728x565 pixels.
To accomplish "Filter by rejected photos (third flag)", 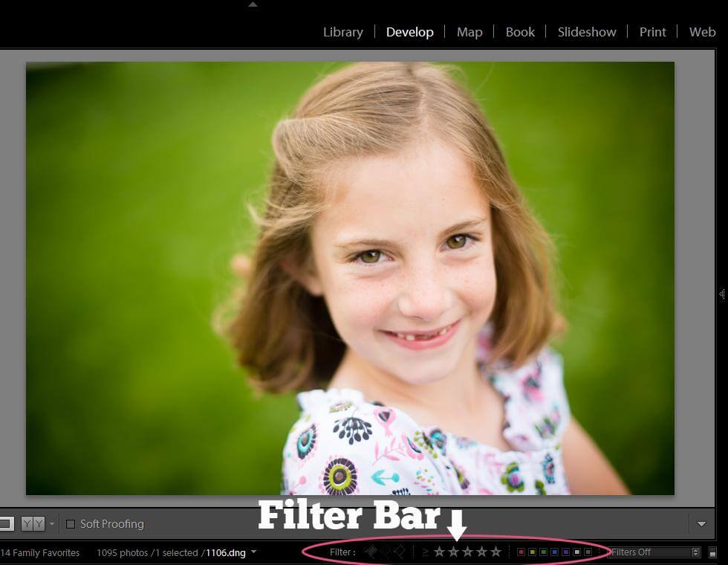I will click(x=400, y=552).
